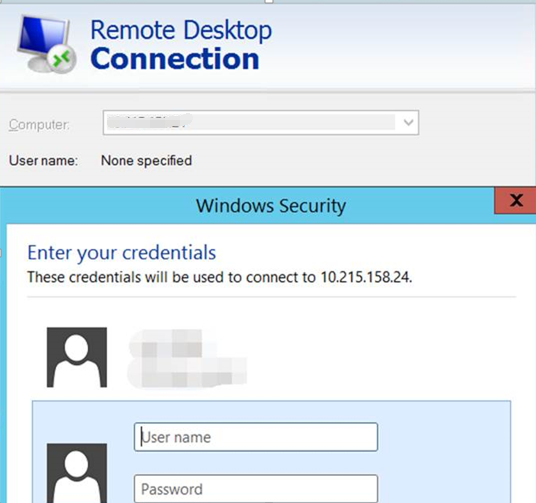The width and height of the screenshot is (536, 503).
Task: Select the saved account user avatar
Action: click(77, 357)
